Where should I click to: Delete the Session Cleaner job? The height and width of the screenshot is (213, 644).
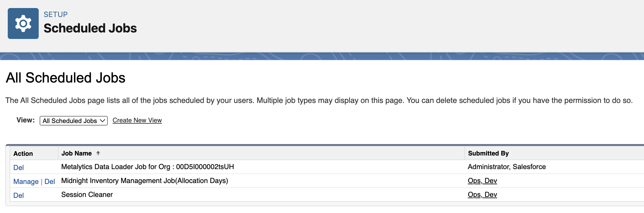click(x=19, y=195)
